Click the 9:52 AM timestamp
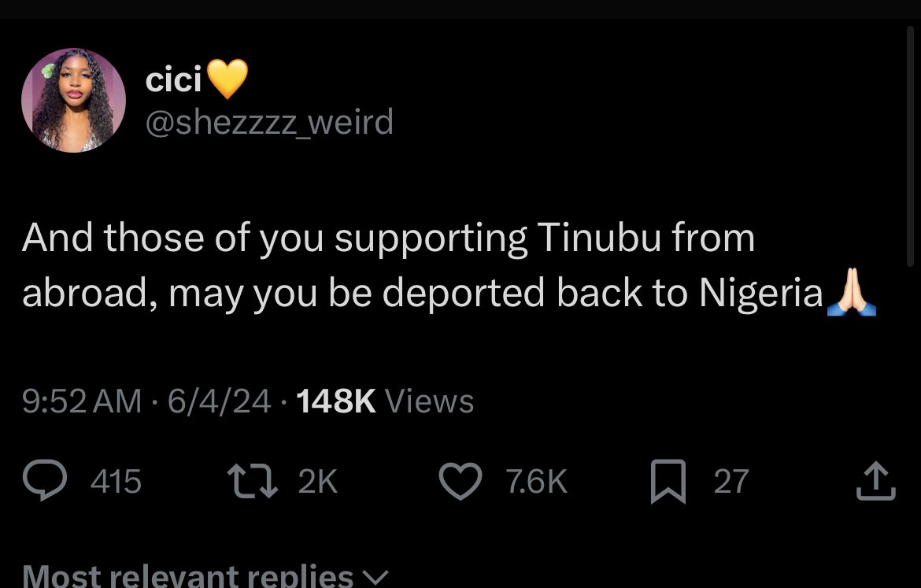The width and height of the screenshot is (921, 588). (82, 401)
